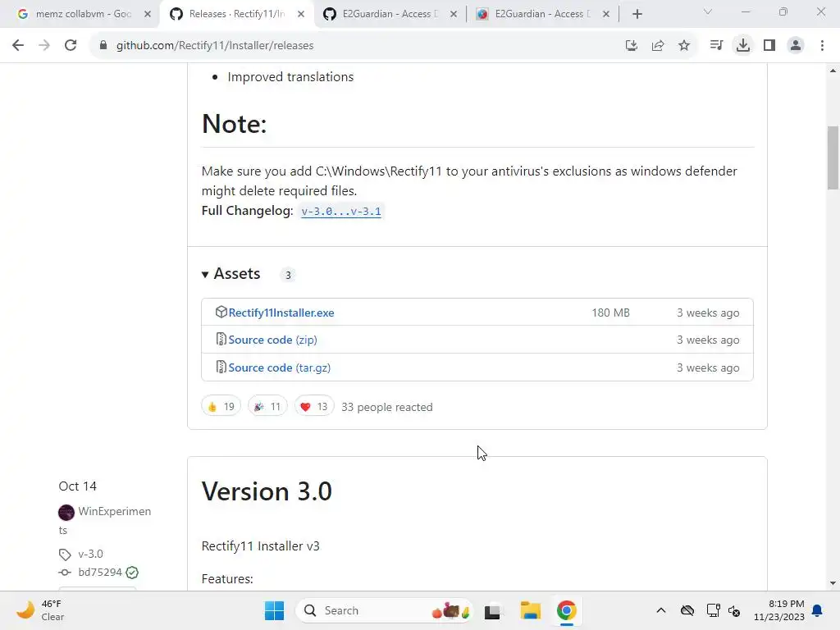Open commit bd75294
Viewport: 840px width, 630px height.
[x=100, y=572]
